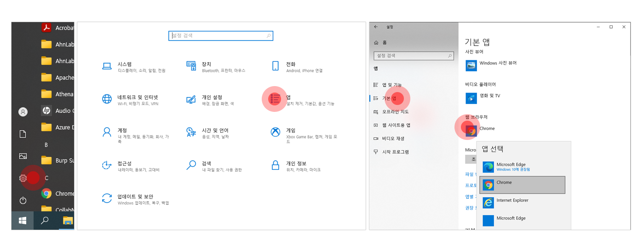The height and width of the screenshot is (250, 644).
Task: Open File Explorer from the taskbar
Action: 68,221
